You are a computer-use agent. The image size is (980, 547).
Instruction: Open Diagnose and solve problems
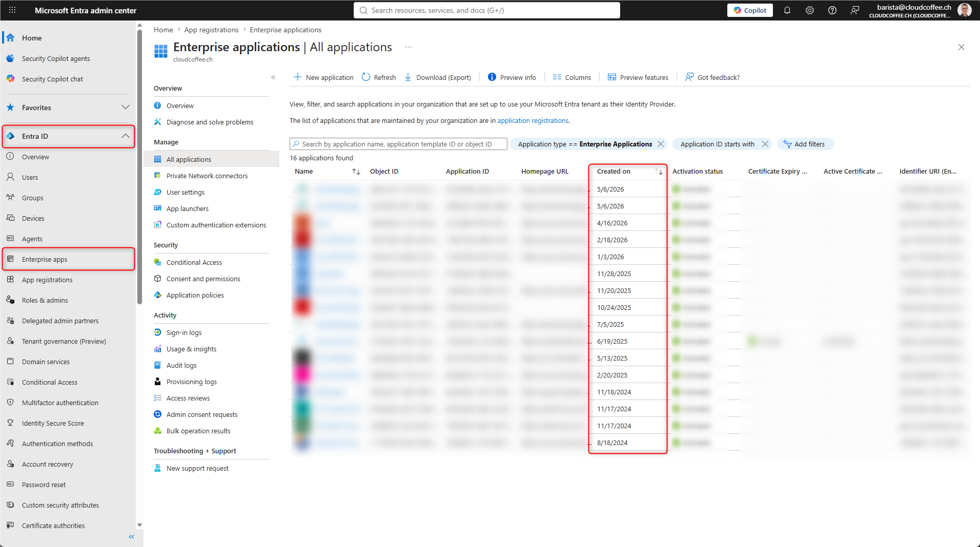tap(210, 122)
